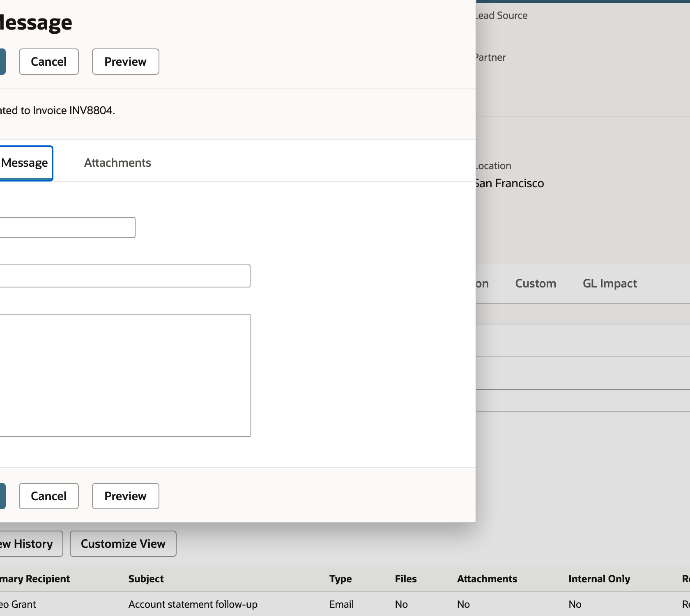Click the 'Invoice INV8804' text line
The height and width of the screenshot is (616, 690).
[57, 110]
